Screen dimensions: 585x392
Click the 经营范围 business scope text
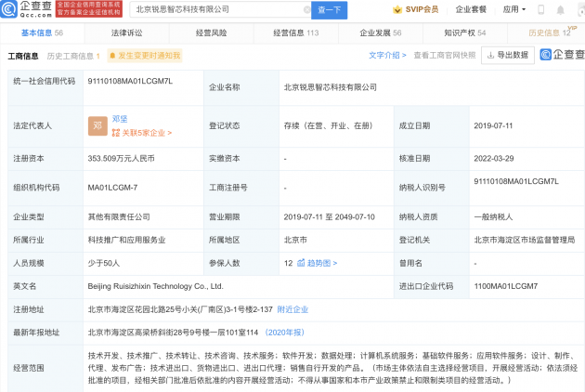(332, 368)
